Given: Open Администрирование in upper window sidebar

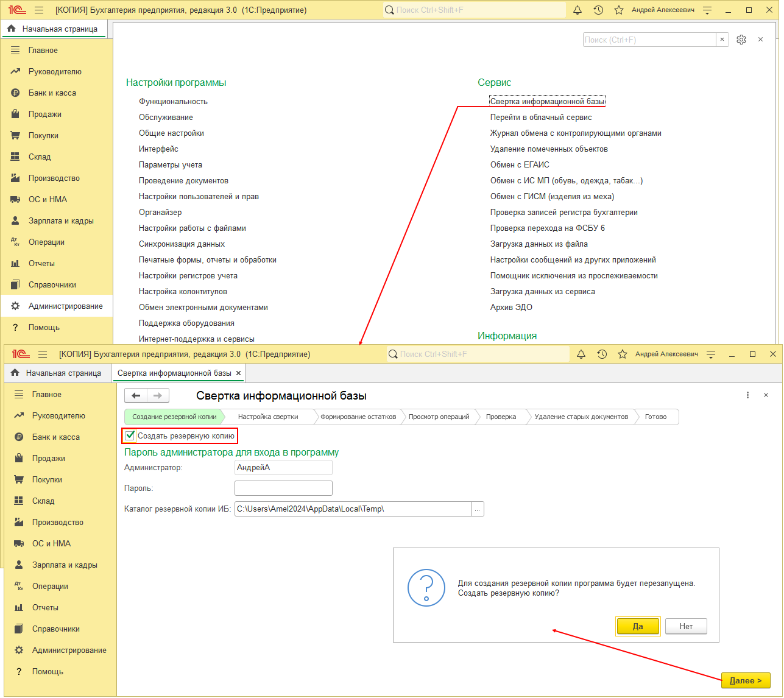Looking at the screenshot, I should (56, 306).
